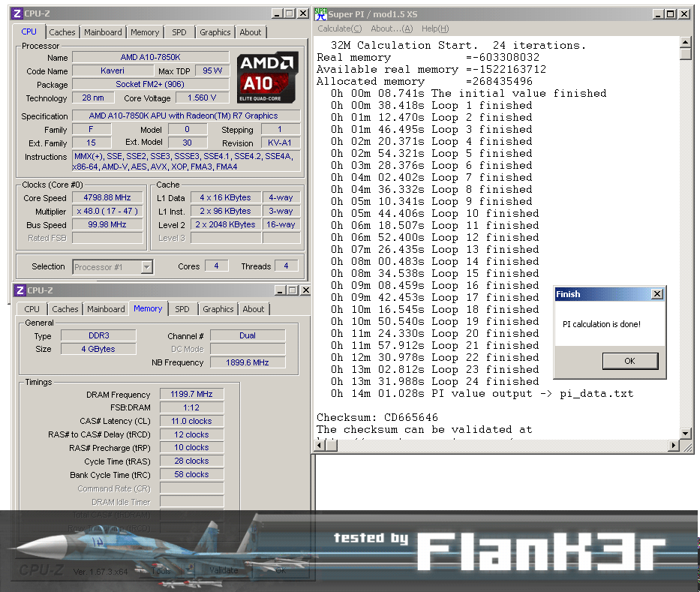Click the Bank Cycle Time value 58 clocks
The width and height of the screenshot is (700, 592).
coord(191,474)
